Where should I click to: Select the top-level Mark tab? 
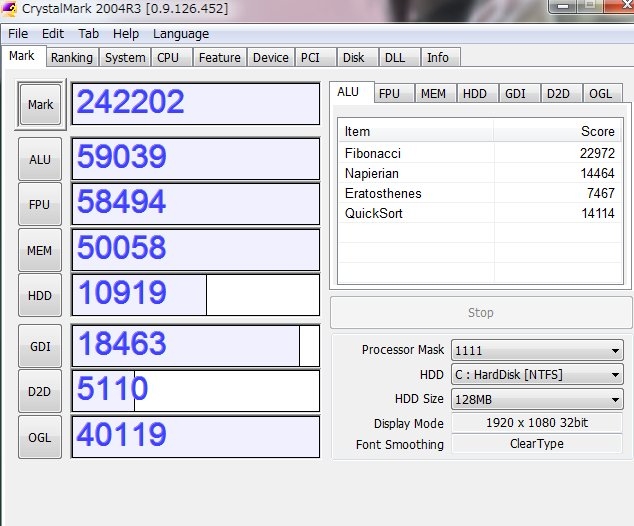(x=22, y=56)
